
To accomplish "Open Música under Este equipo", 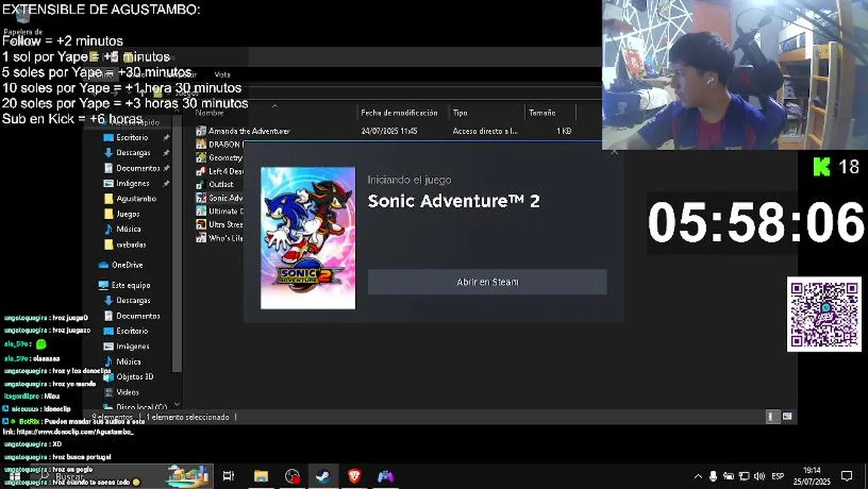I will point(128,361).
